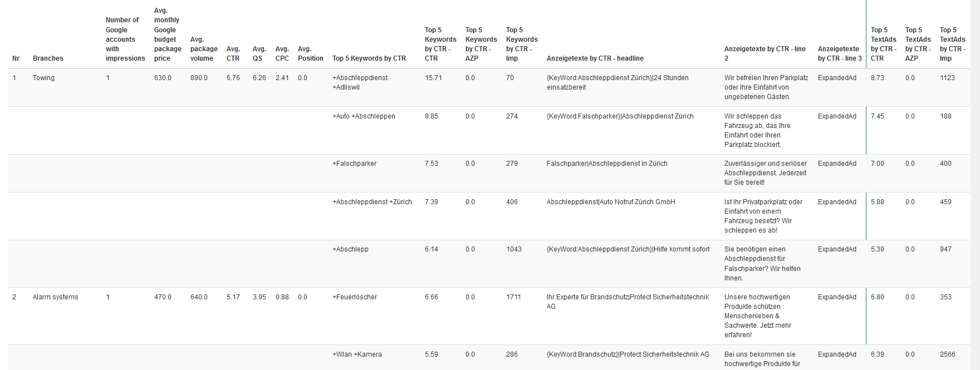Click 'Anzeigetexte by CTR - line 2' header
Screen dimensions: 980x370
point(765,54)
